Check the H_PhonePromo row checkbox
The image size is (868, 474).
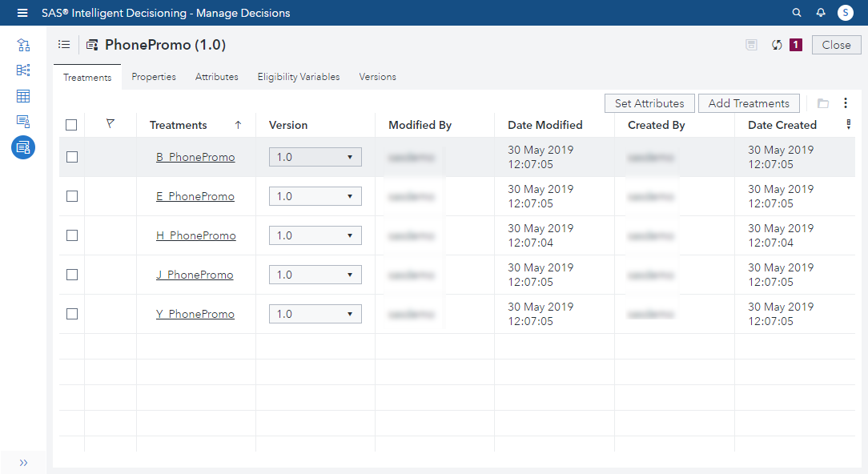72,235
